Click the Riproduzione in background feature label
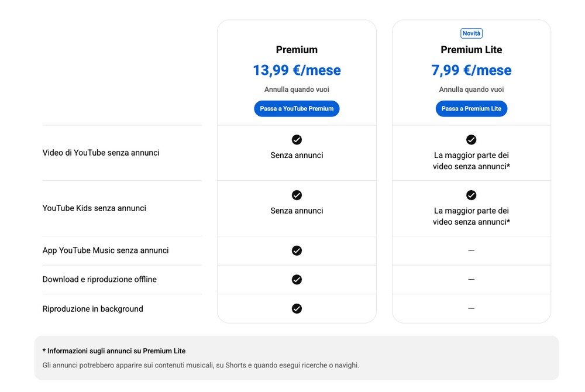This screenshot has width=585, height=392. pos(92,309)
